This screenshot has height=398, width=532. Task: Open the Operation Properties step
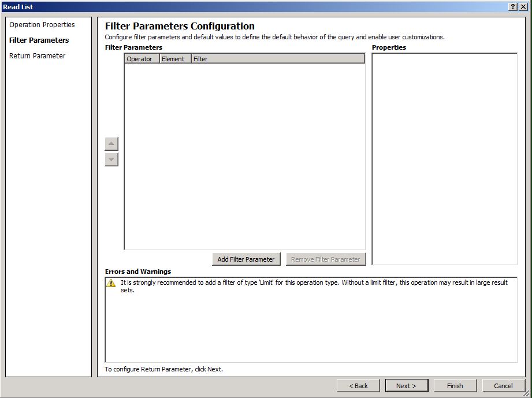(x=42, y=25)
